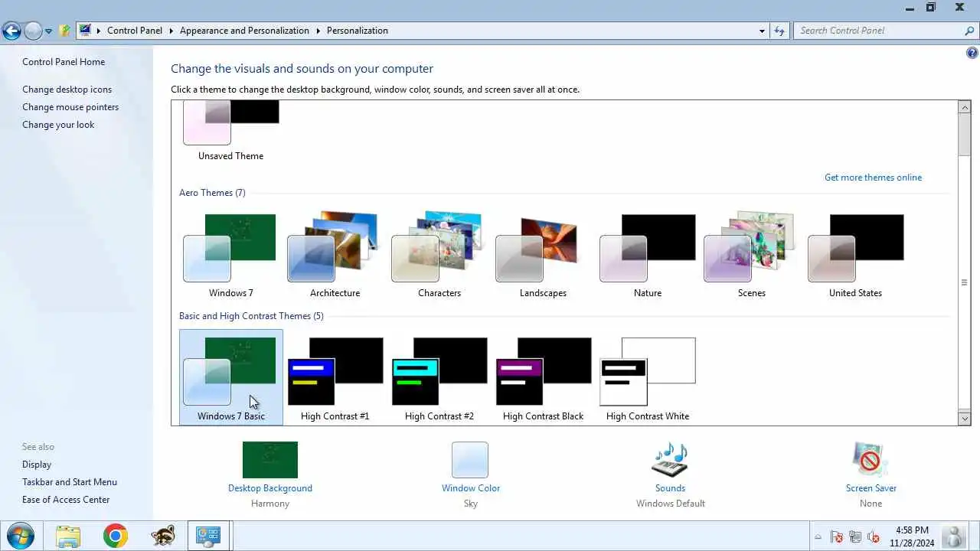980x551 pixels.
Task: Choose the High Contrast Black theme
Action: 543,377
